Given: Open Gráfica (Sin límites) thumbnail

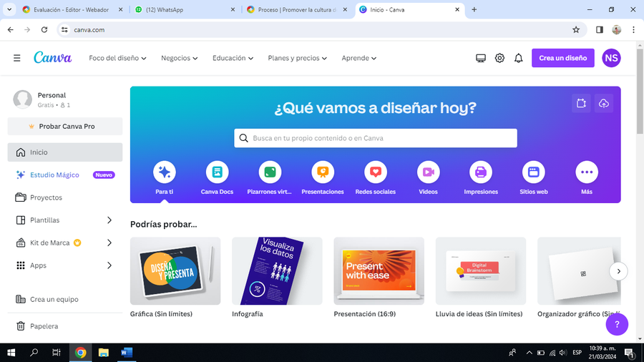Looking at the screenshot, I should (x=175, y=271).
